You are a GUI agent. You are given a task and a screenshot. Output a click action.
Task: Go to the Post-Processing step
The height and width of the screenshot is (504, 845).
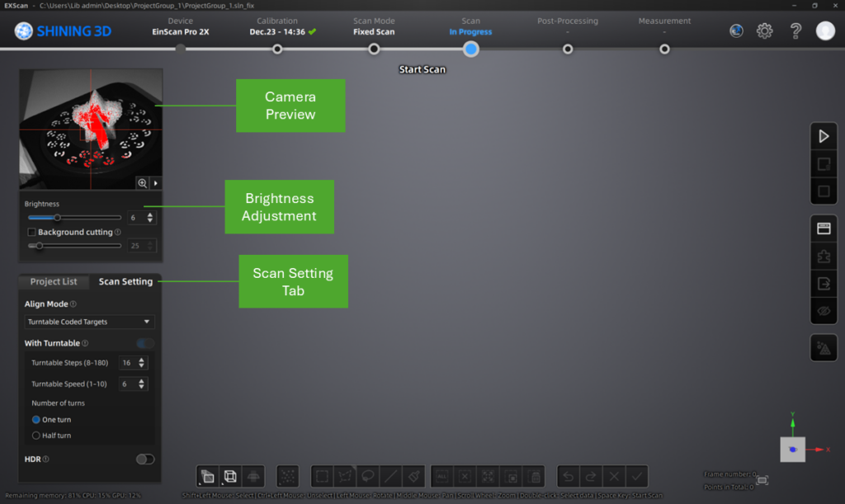pos(568,49)
